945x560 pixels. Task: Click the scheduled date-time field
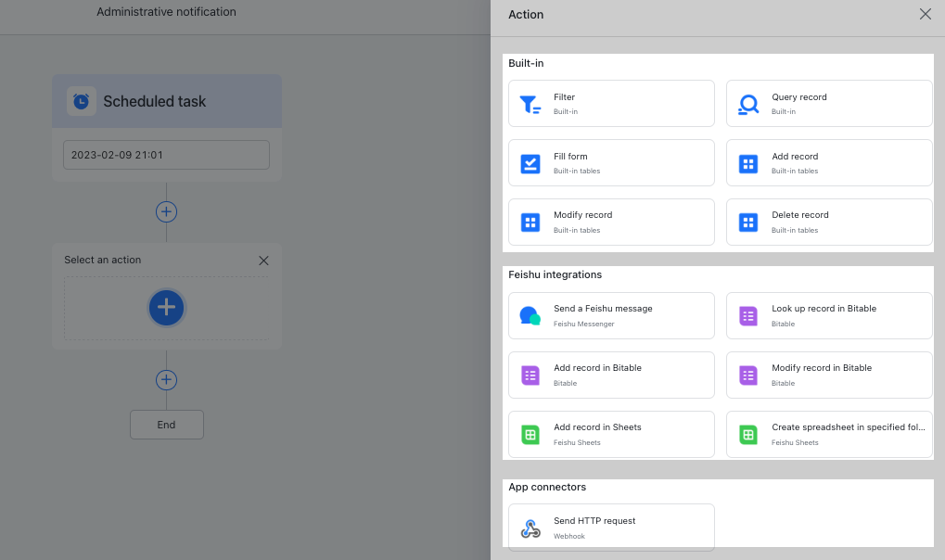pos(166,154)
